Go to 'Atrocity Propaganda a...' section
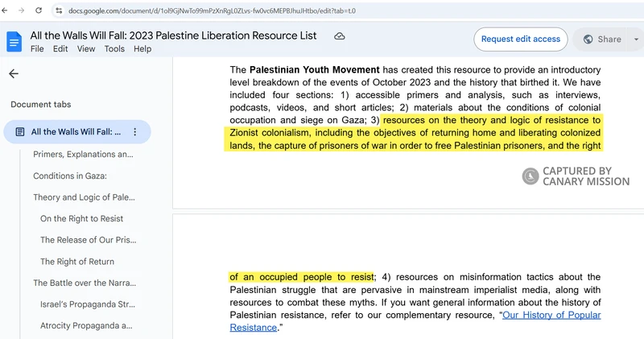The width and height of the screenshot is (644, 339). (86, 326)
